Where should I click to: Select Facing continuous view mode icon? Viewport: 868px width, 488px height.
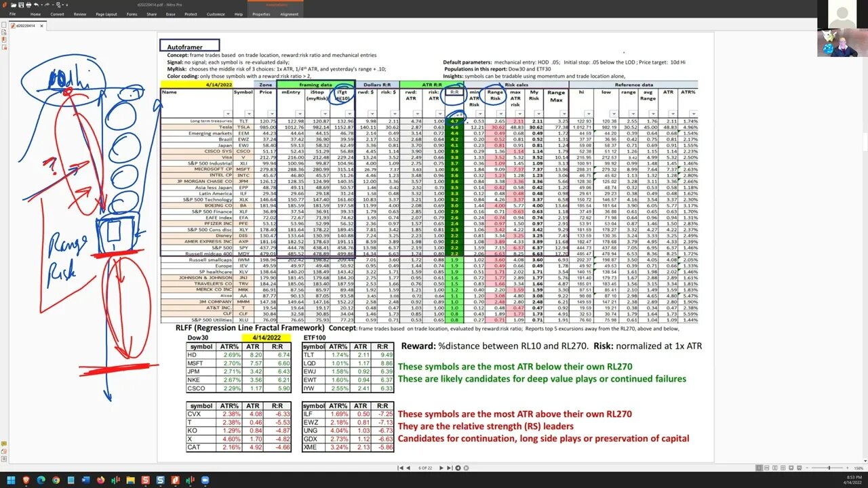click(783, 468)
